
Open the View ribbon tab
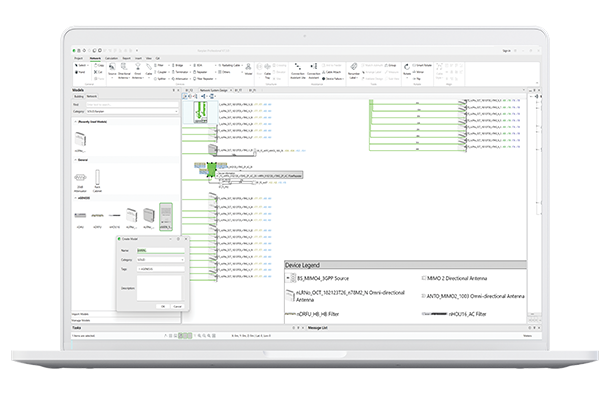click(149, 58)
